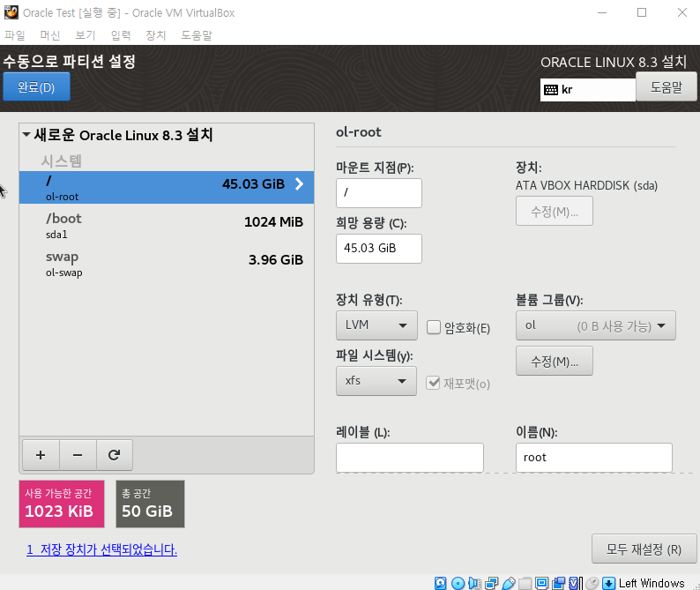Click the keyboard layout icon next to kr
This screenshot has width=700, height=590.
pos(551,90)
